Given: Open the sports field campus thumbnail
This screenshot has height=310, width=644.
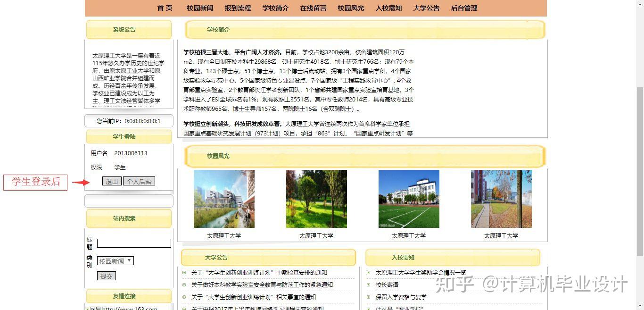Looking at the screenshot, I should click(x=409, y=199).
